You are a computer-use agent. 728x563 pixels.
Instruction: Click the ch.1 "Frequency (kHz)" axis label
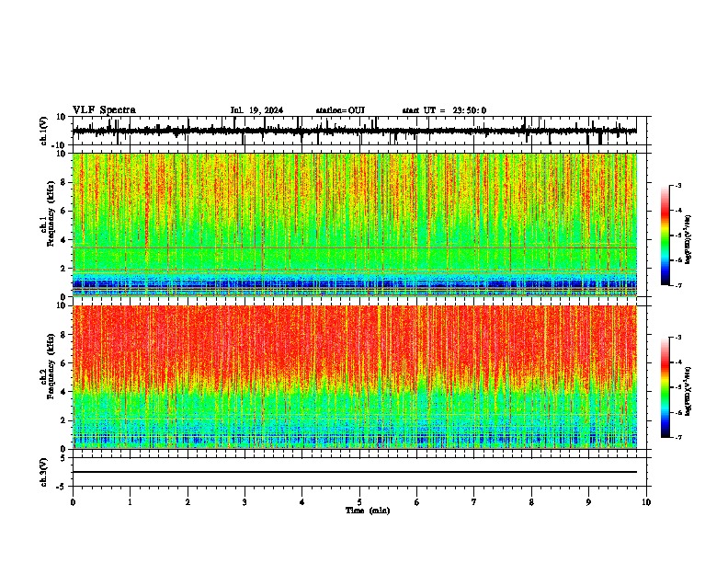(x=51, y=213)
